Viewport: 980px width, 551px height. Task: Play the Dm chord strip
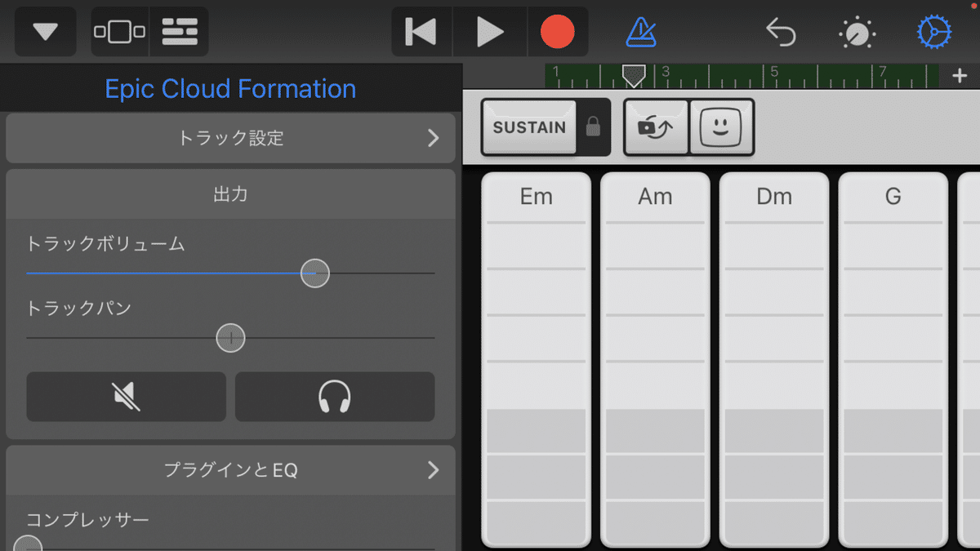pos(774,359)
